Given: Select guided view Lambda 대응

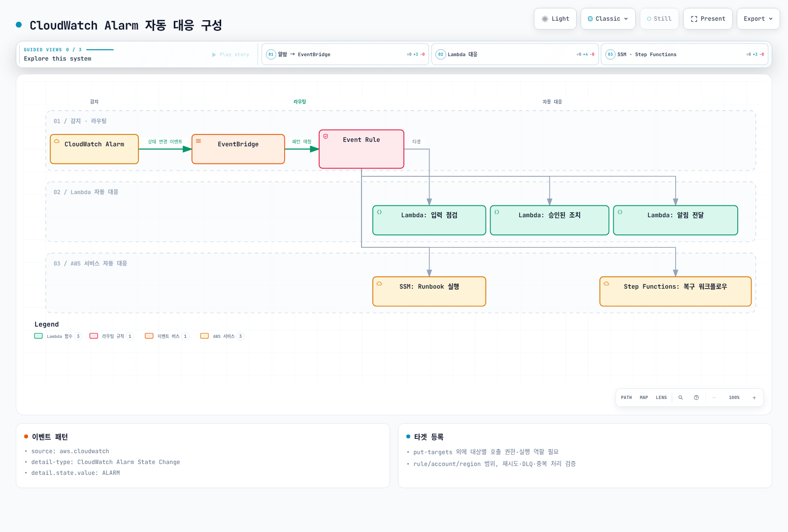Looking at the screenshot, I should (515, 54).
